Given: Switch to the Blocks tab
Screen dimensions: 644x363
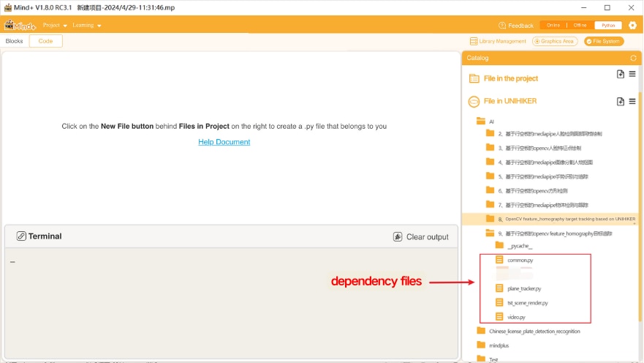Looking at the screenshot, I should [15, 41].
